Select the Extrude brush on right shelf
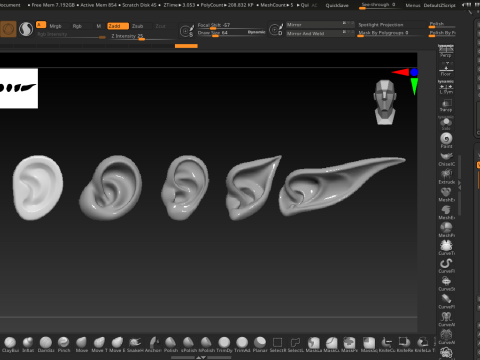The width and height of the screenshot is (480, 360). [446, 176]
